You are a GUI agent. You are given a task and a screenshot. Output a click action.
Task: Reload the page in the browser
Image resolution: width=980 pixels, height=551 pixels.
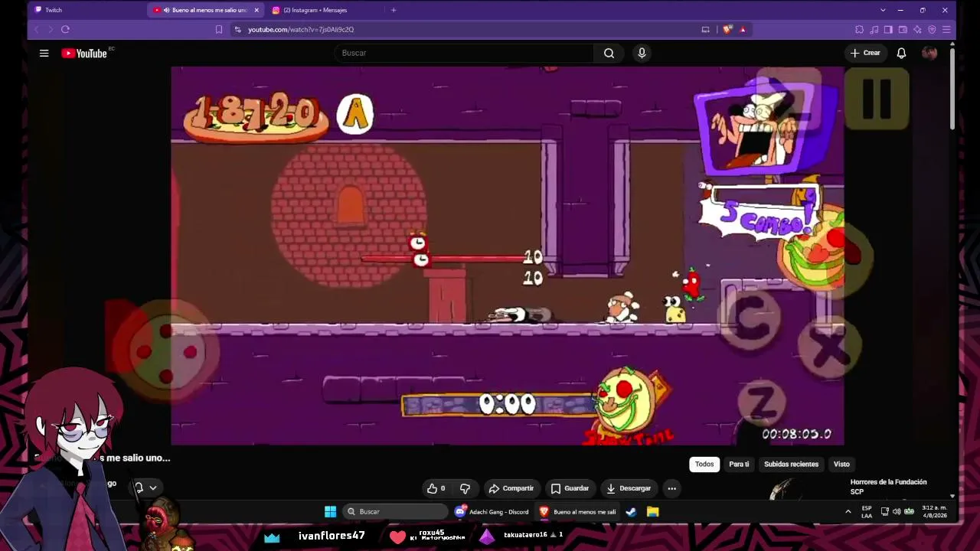click(x=65, y=29)
